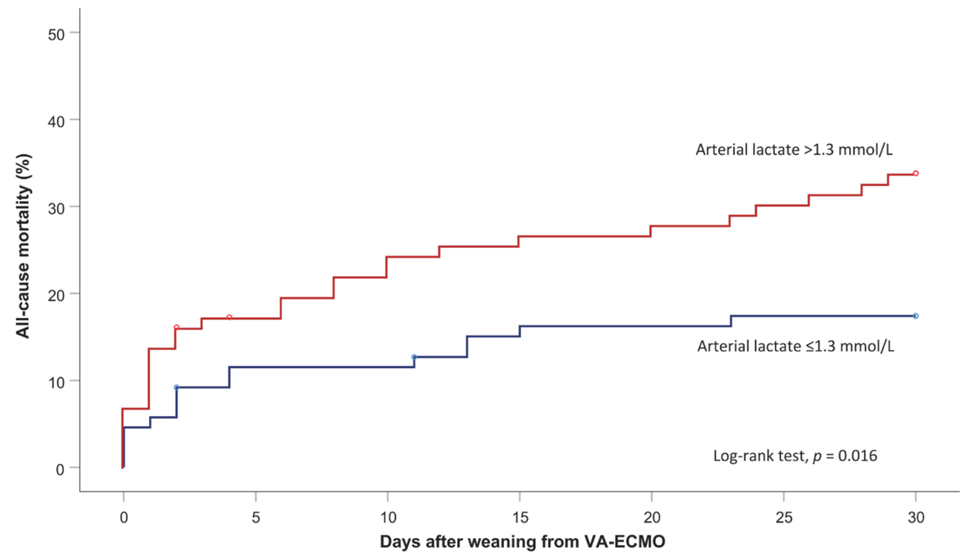Click the blue censor circle at day 11
The width and height of the screenshot is (972, 560).
414,357
